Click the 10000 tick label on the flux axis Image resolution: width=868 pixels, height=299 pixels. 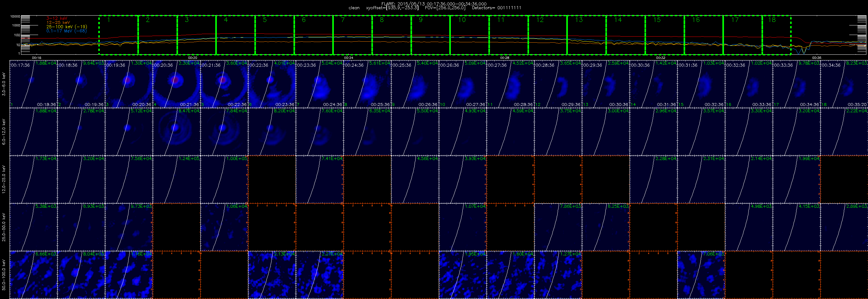(x=15, y=17)
